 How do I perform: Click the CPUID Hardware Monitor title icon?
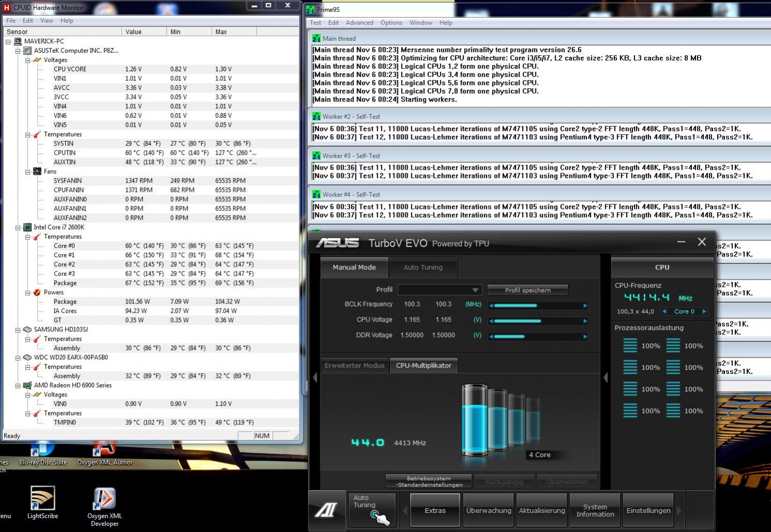(x=6, y=7)
